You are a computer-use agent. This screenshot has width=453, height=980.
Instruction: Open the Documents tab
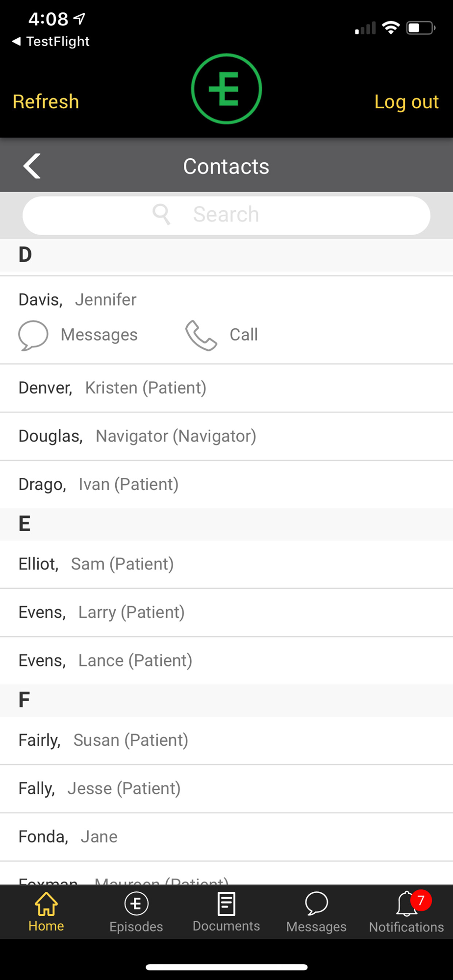[226, 911]
